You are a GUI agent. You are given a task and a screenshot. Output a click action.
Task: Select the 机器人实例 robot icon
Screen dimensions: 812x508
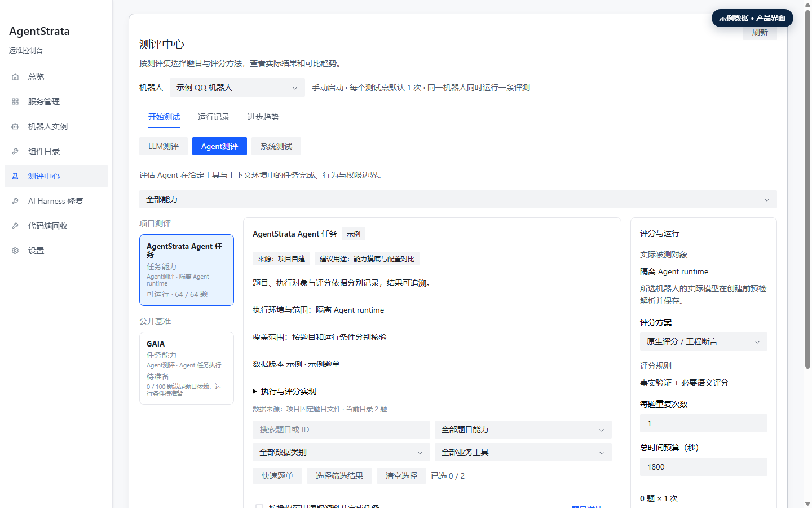pos(15,126)
